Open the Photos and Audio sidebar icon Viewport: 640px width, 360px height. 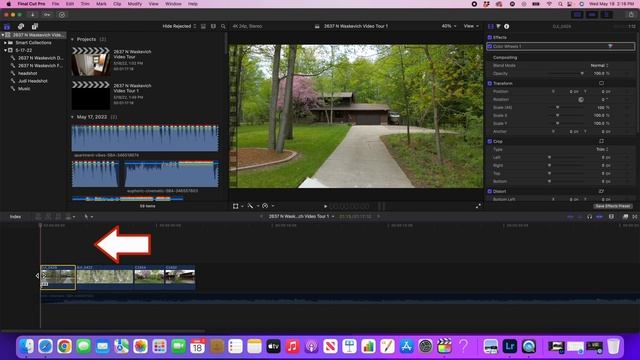21,27
